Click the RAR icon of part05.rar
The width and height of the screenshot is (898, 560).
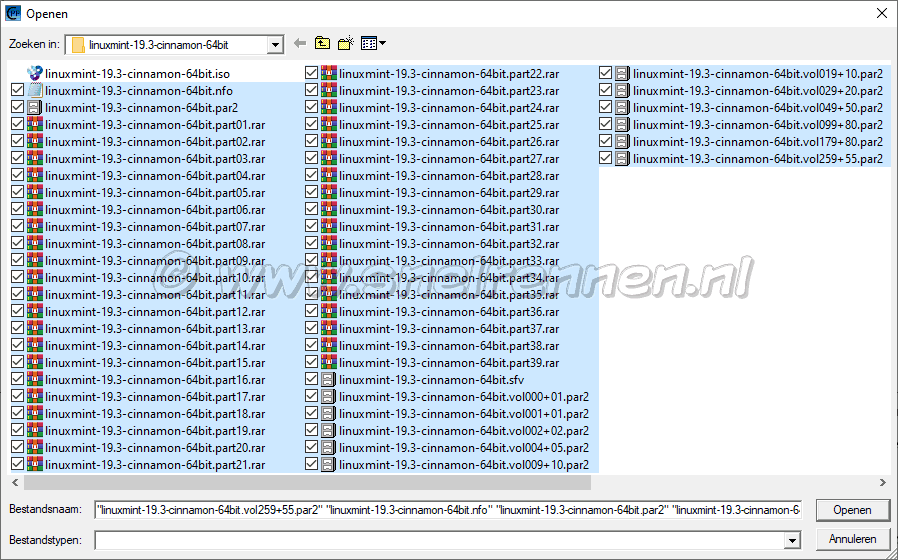pos(35,192)
